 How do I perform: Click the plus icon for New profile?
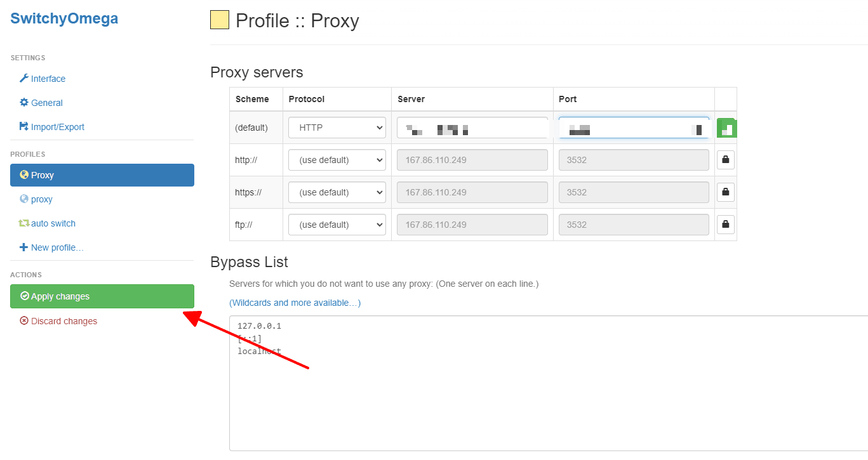[x=24, y=247]
